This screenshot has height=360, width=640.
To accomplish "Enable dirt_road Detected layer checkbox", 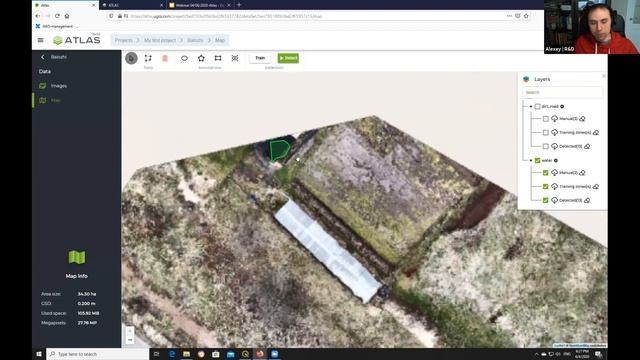I will (546, 146).
